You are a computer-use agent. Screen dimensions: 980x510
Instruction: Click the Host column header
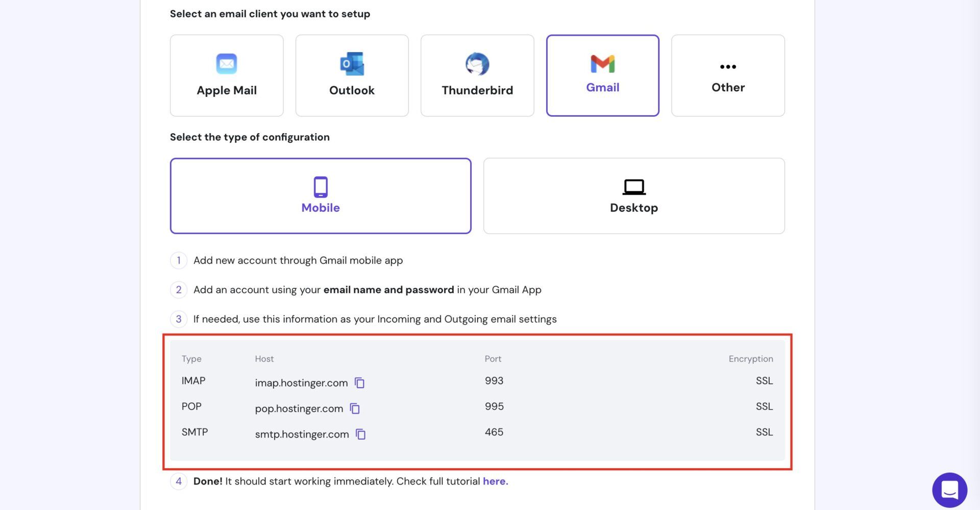(264, 359)
